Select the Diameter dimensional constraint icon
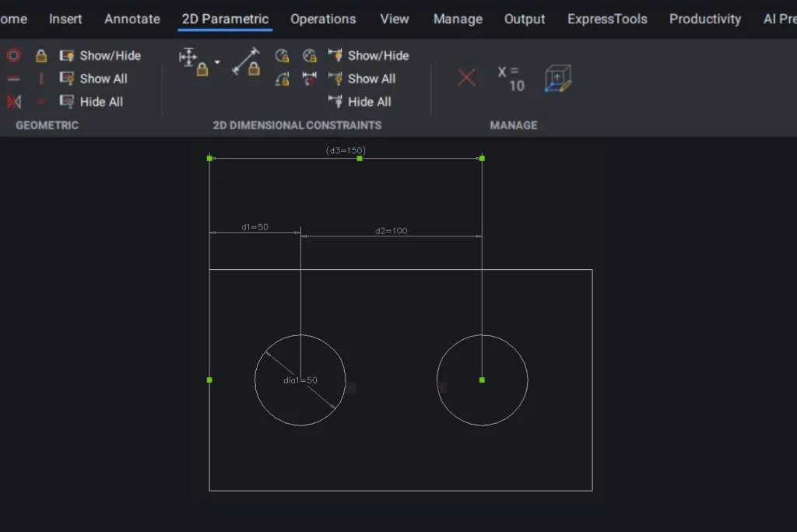This screenshot has width=797, height=532. coord(309,55)
